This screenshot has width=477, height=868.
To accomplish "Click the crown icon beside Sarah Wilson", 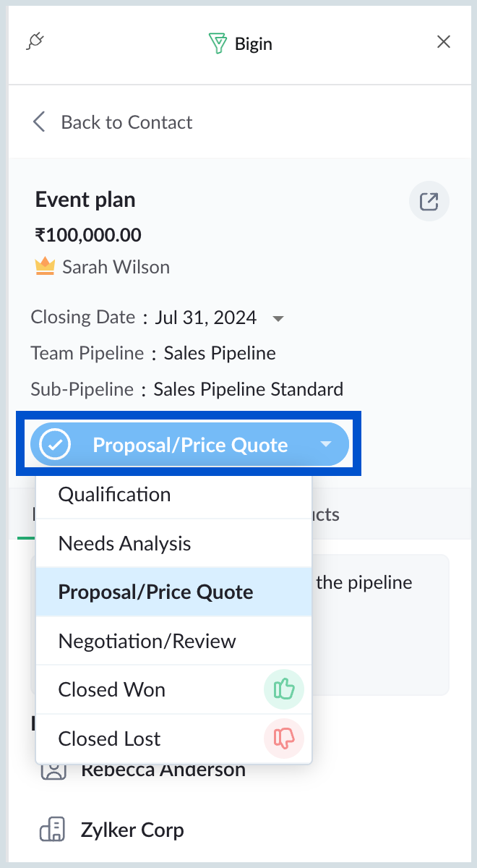I will click(x=45, y=266).
